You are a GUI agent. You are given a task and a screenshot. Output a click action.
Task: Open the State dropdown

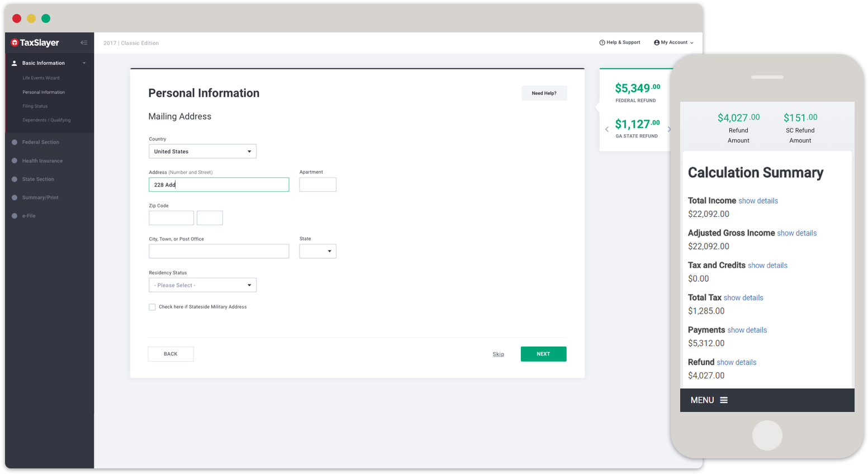[317, 251]
